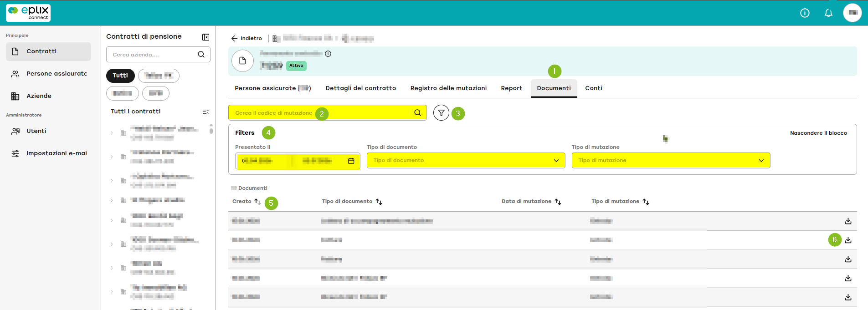This screenshot has width=868, height=310.
Task: Select the Tutti filter chip
Action: [x=120, y=76]
